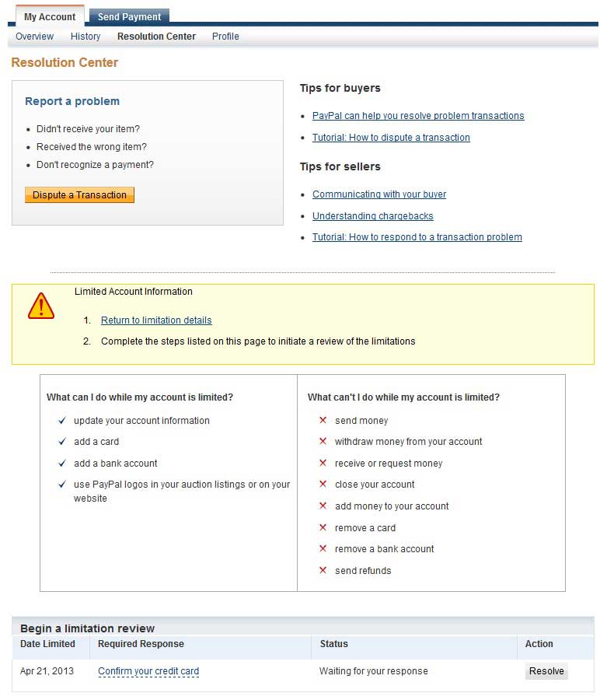Open the My Account tab

[x=50, y=16]
